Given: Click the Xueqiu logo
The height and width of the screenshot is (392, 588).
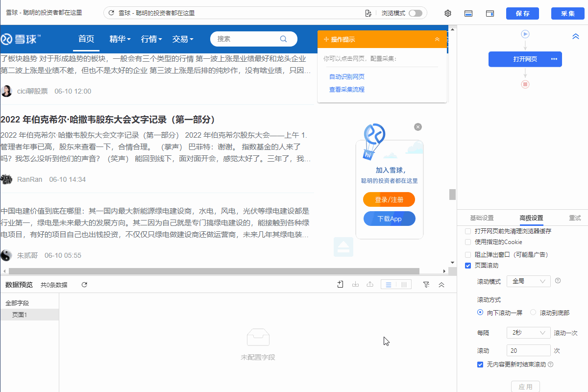Looking at the screenshot, I should pos(21,39).
